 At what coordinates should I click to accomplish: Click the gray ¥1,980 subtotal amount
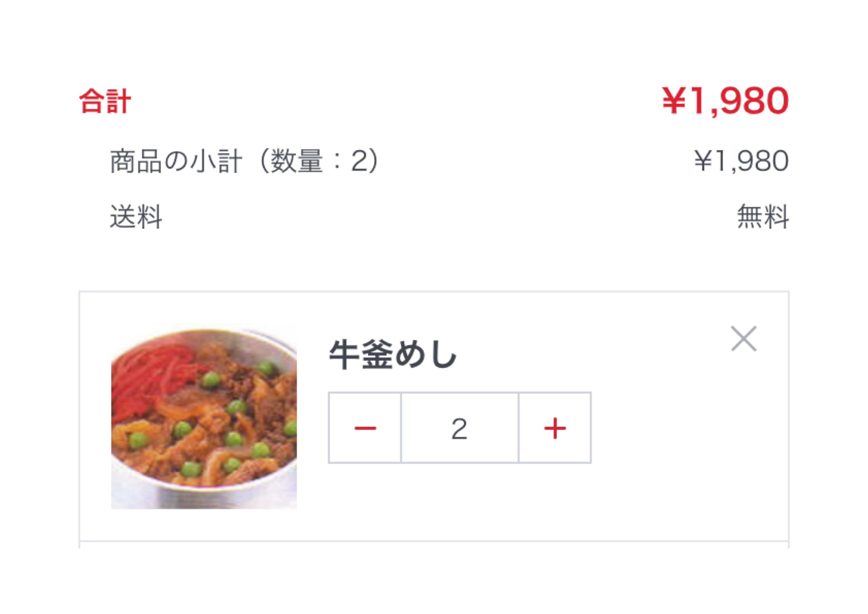(x=742, y=161)
